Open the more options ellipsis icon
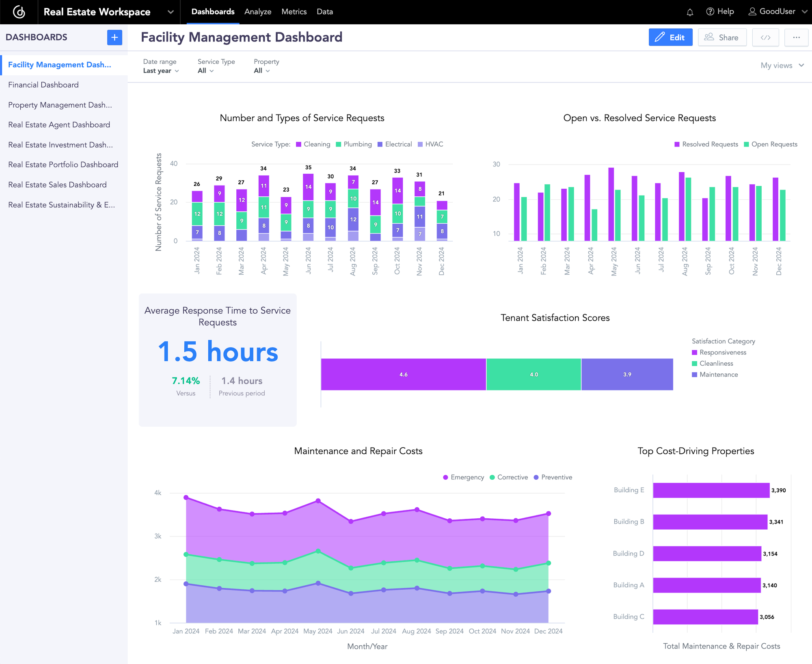The image size is (812, 664). (x=797, y=37)
